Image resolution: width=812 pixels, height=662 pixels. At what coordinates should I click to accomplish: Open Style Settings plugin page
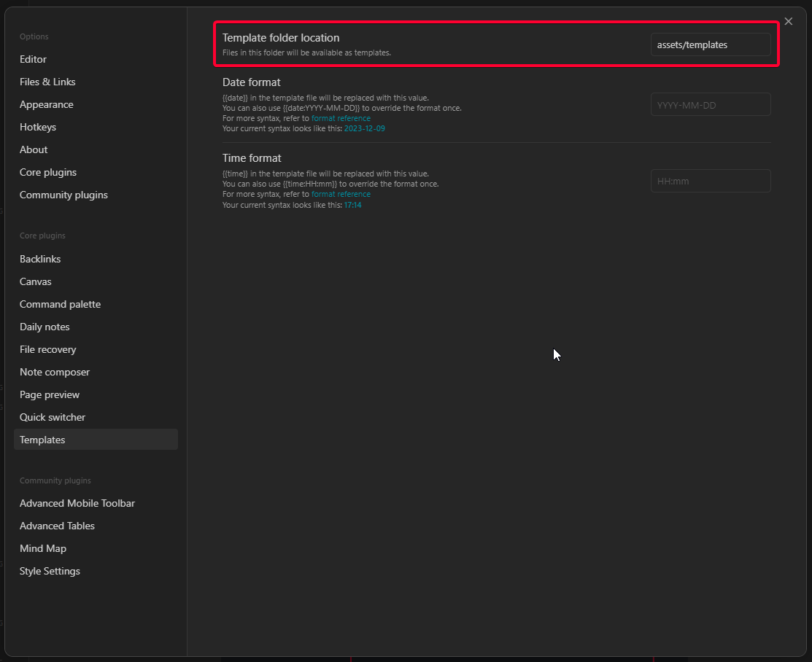tap(50, 571)
